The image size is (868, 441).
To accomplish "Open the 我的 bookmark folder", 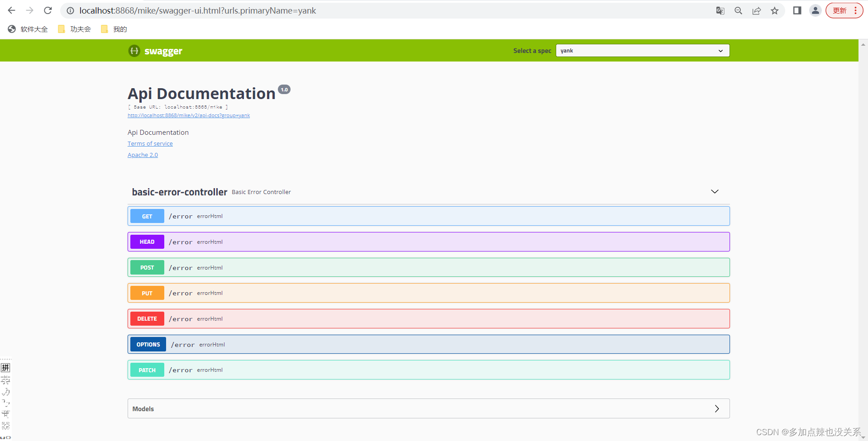I will coord(114,29).
